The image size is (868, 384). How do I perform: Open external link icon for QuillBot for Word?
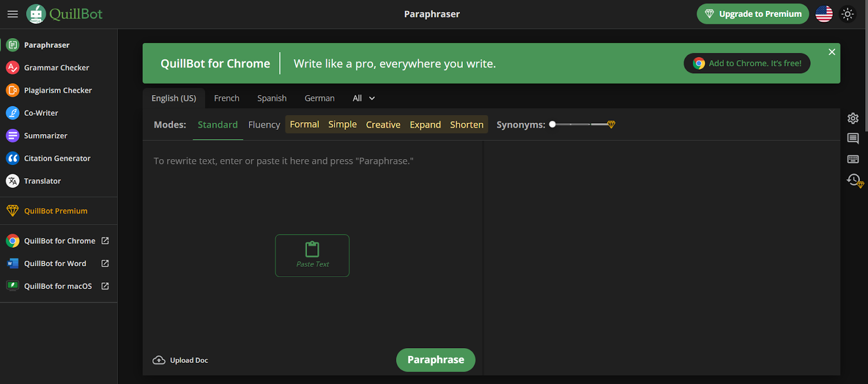pos(105,263)
